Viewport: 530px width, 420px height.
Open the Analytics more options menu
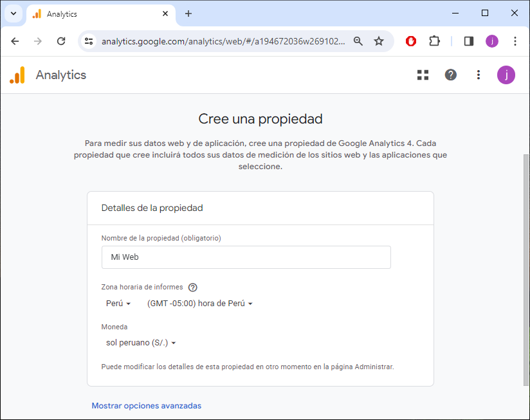coord(478,75)
